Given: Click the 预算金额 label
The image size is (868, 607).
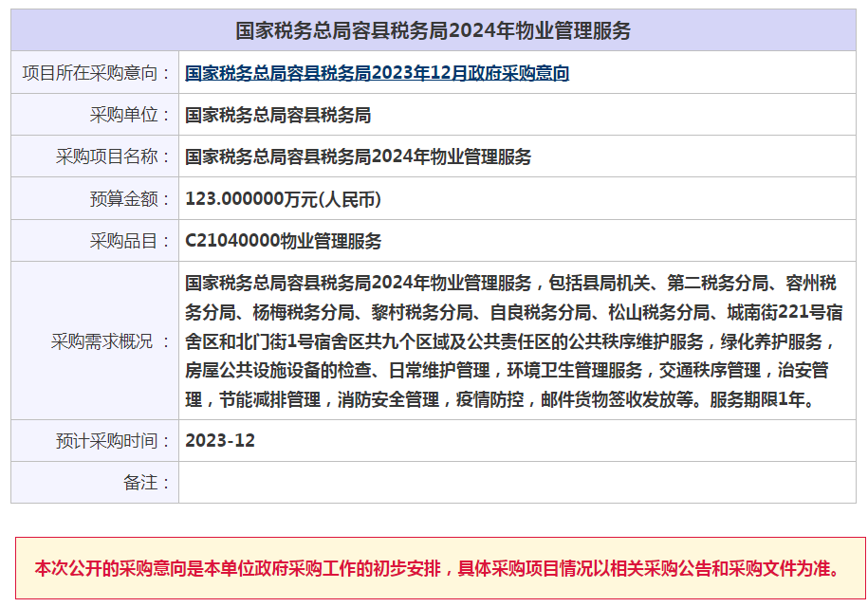Looking at the screenshot, I should click(x=131, y=199).
